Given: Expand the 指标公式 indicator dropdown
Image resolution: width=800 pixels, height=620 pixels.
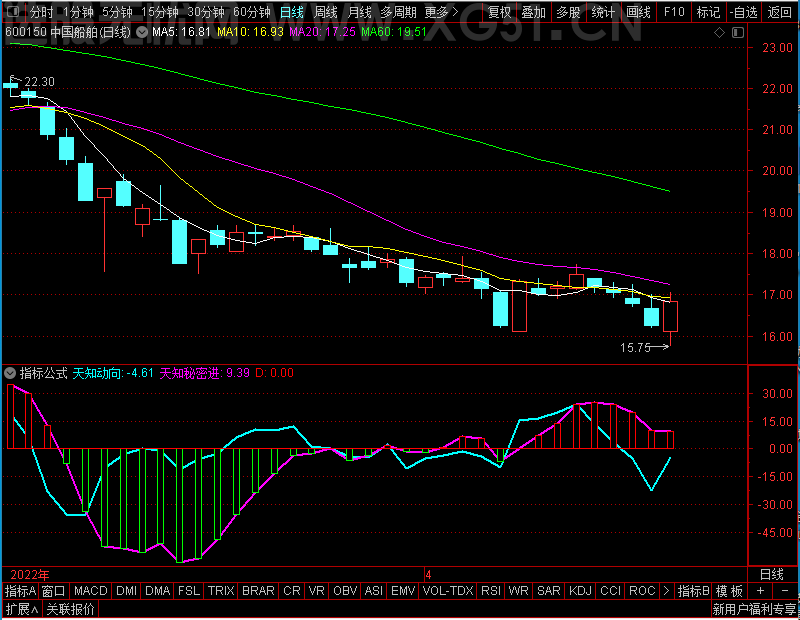Looking at the screenshot, I should point(10,373).
